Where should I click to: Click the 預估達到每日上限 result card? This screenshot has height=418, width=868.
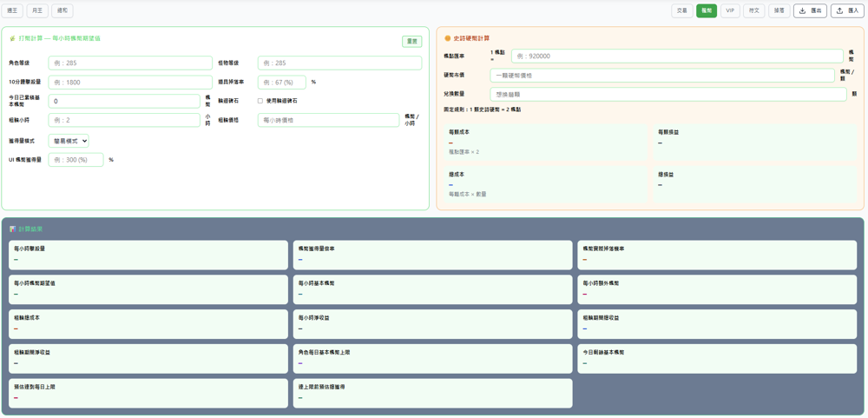tap(148, 393)
